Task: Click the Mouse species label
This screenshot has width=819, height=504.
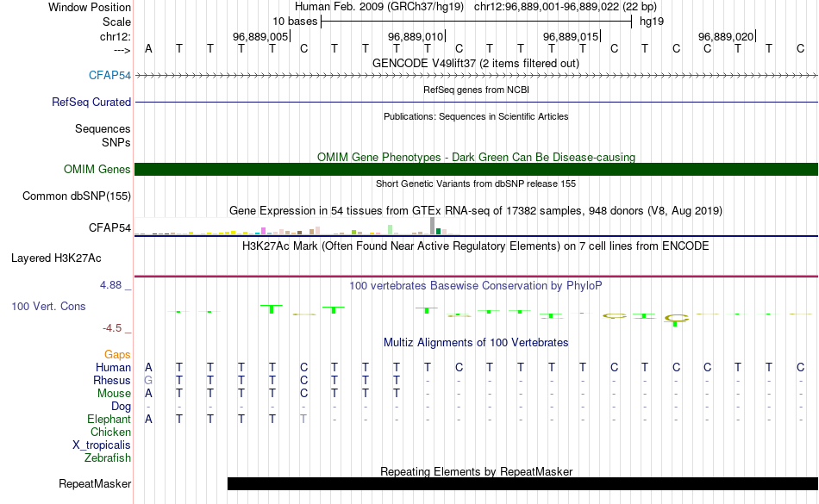Action: click(114, 394)
